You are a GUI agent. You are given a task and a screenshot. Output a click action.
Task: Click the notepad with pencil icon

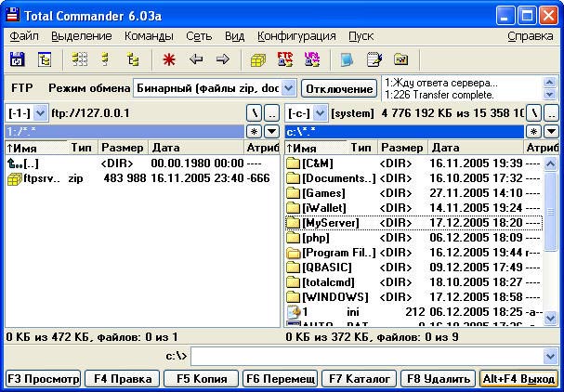[x=374, y=59]
